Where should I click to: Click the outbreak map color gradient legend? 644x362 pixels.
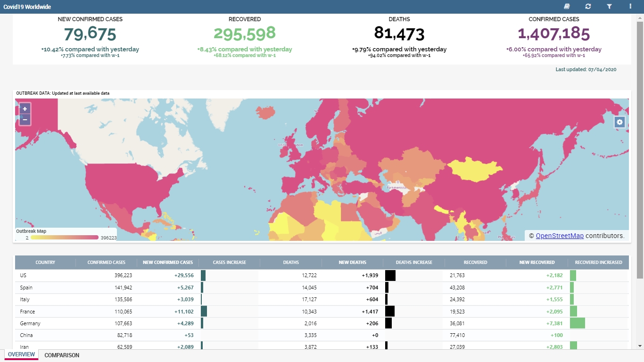pos(65,238)
